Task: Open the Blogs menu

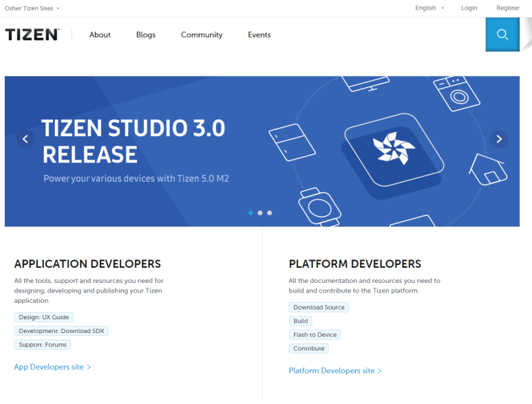Action: tap(146, 34)
